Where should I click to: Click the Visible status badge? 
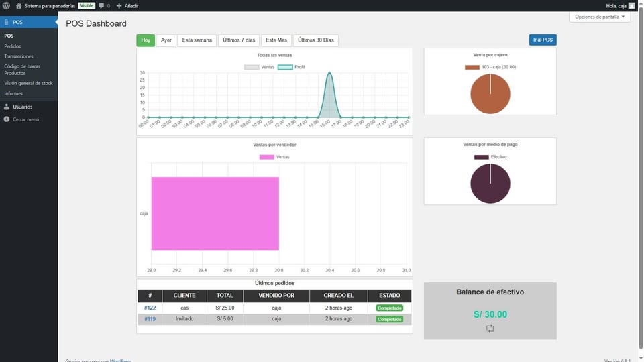click(x=87, y=6)
